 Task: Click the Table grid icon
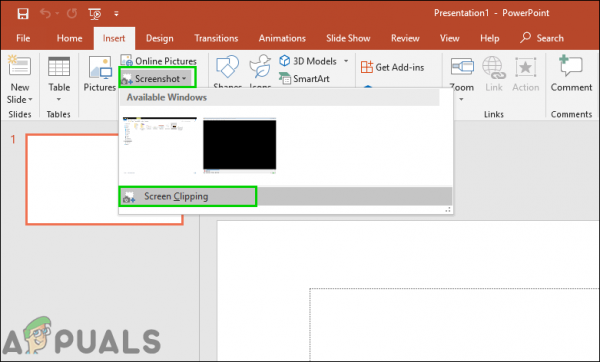(59, 67)
